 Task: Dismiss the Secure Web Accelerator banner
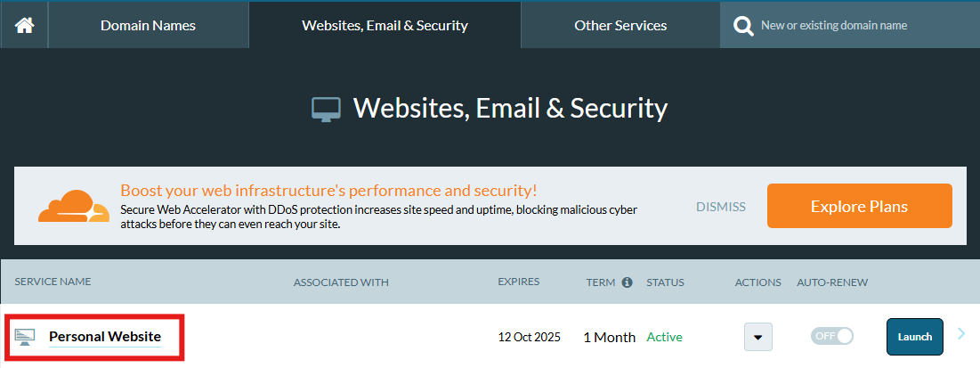[721, 207]
